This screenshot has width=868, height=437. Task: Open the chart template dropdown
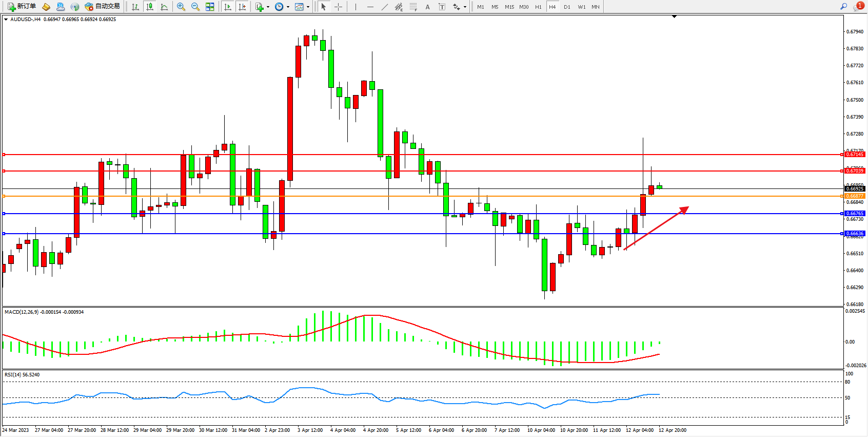click(x=308, y=7)
